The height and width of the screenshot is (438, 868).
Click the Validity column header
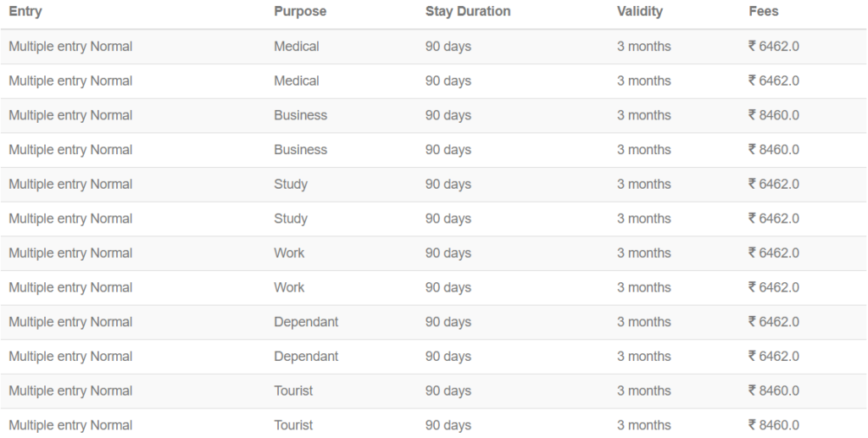coord(640,12)
